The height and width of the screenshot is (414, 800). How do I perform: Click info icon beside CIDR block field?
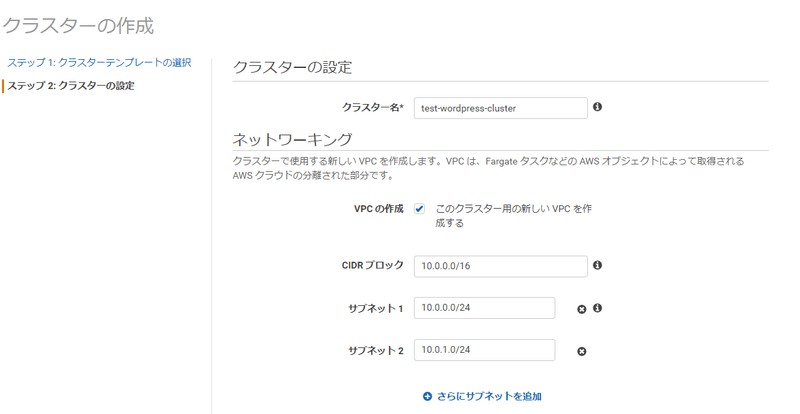[597, 265]
